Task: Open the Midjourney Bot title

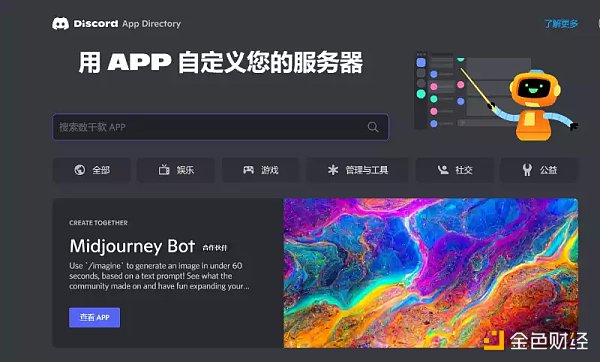Action: pos(132,246)
